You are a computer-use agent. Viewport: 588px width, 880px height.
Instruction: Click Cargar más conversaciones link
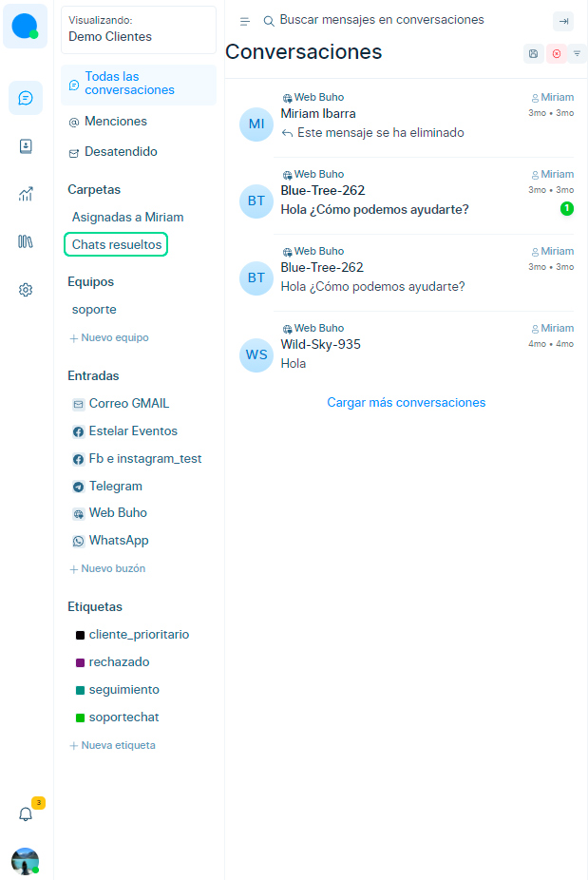[x=406, y=403]
